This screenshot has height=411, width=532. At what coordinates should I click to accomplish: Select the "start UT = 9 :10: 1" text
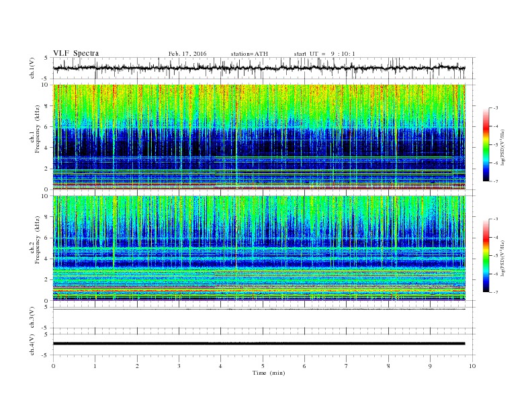coord(324,54)
